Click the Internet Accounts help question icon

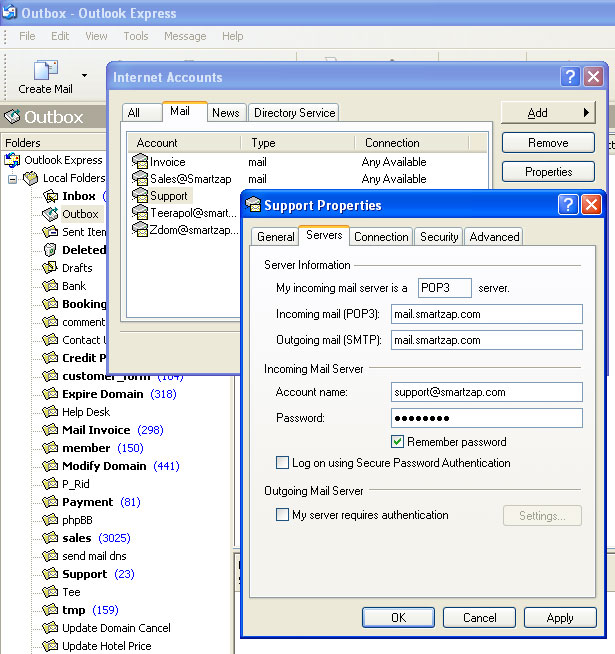(x=570, y=77)
